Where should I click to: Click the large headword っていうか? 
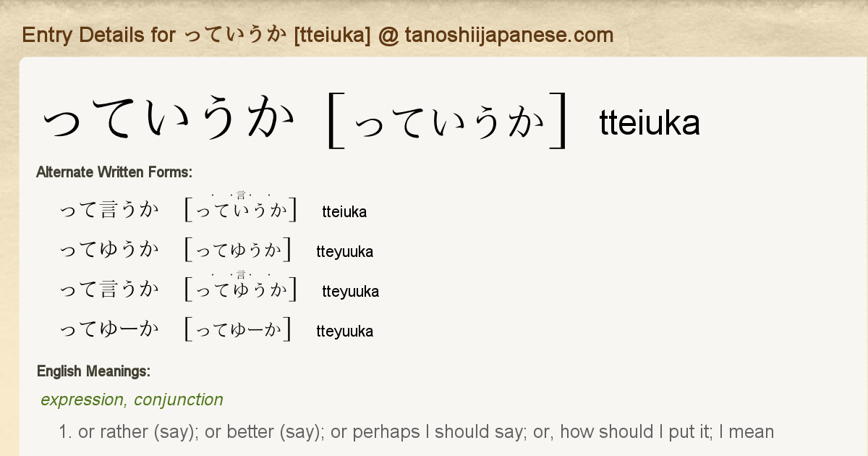click(169, 120)
